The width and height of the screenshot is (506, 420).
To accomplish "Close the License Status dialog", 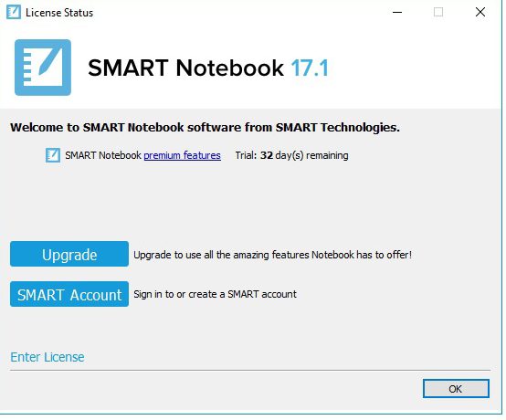I will click(480, 12).
